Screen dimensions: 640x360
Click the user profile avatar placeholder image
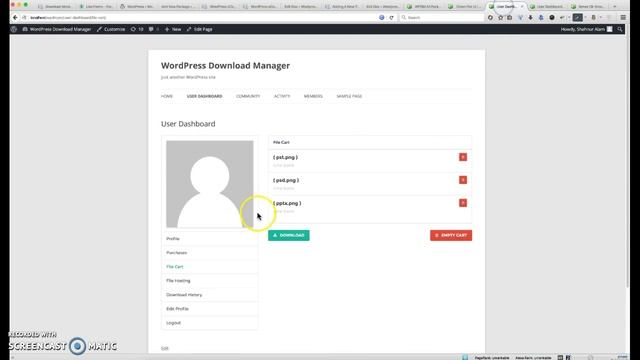click(209, 184)
